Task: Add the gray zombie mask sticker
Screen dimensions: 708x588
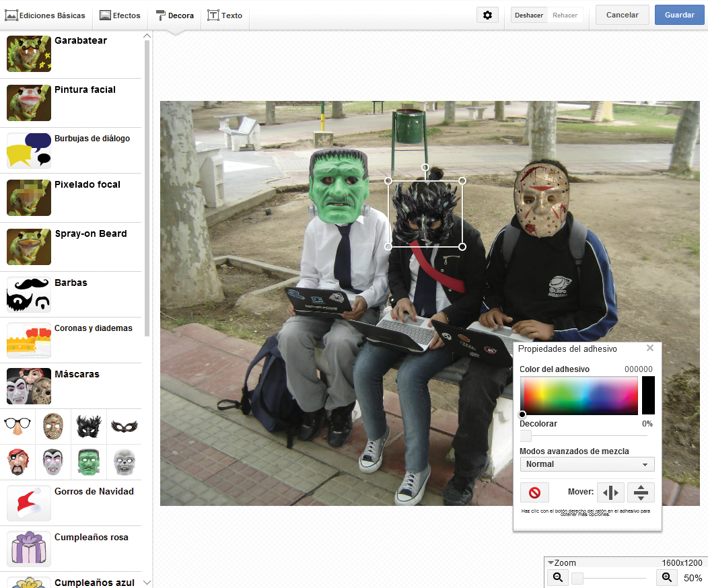Action: (125, 462)
